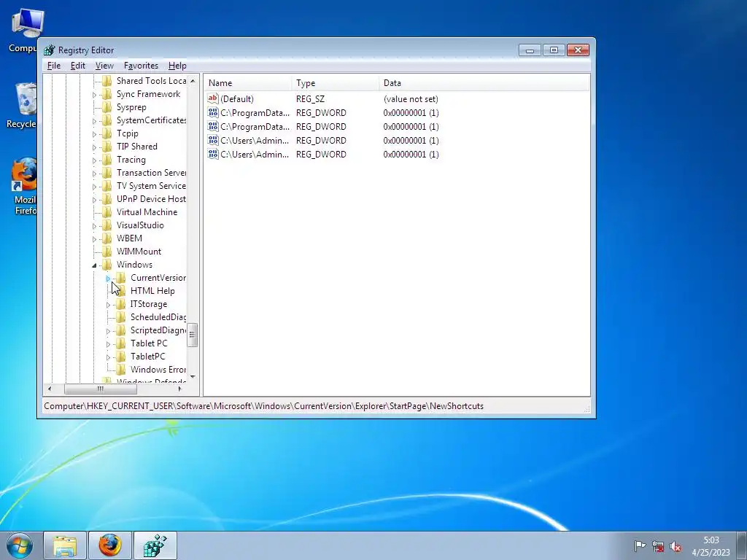Click the tree pane scroll down arrow
Image resolution: width=747 pixels, height=560 pixels.
pos(193,377)
